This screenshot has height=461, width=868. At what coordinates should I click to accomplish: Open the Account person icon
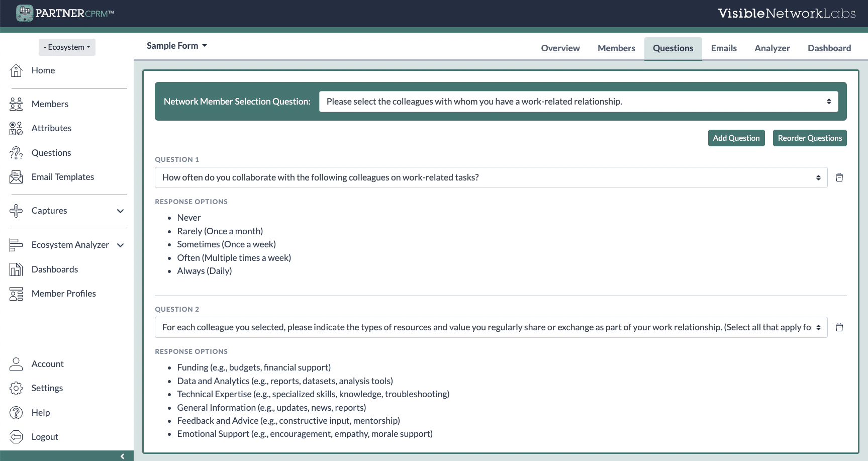click(16, 364)
